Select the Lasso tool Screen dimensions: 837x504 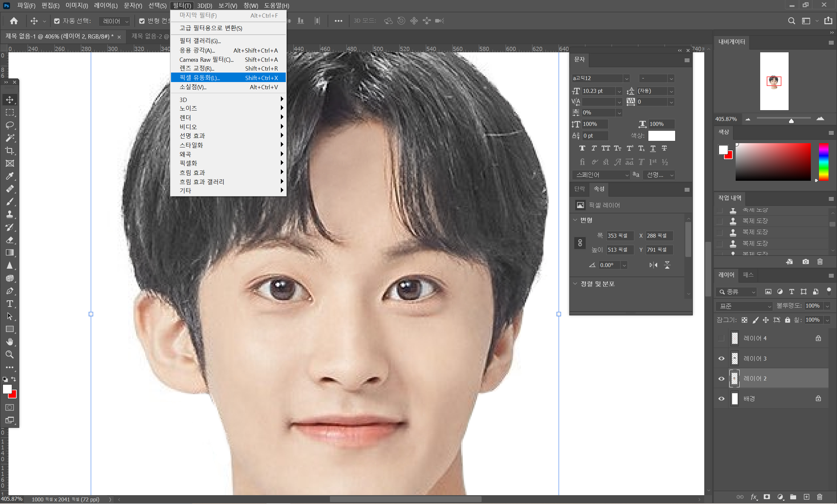pos(9,125)
